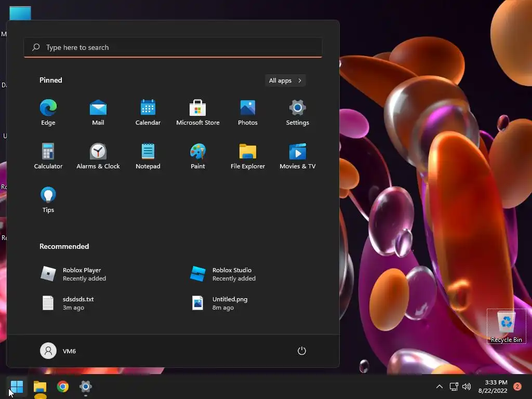Open the Tips app
Image resolution: width=532 pixels, height=399 pixels.
tap(48, 200)
